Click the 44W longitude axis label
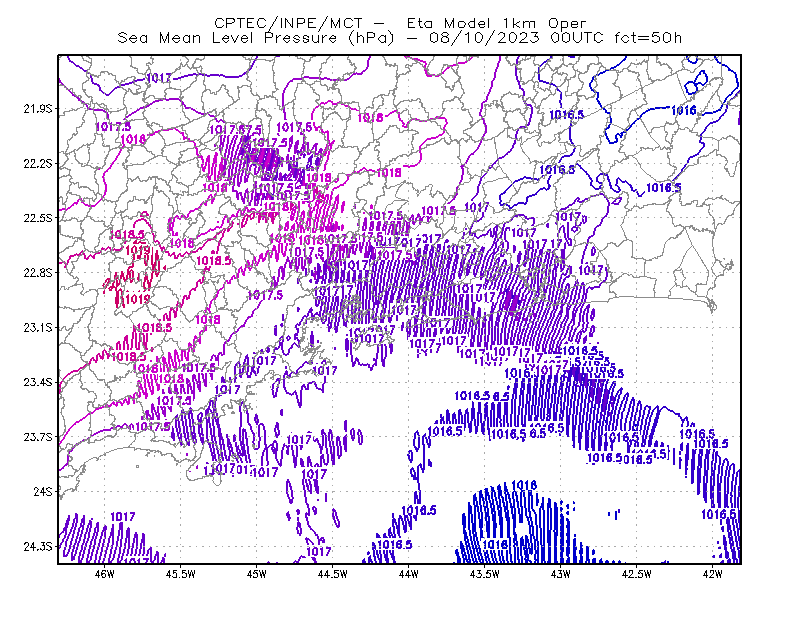 pyautogui.click(x=409, y=574)
